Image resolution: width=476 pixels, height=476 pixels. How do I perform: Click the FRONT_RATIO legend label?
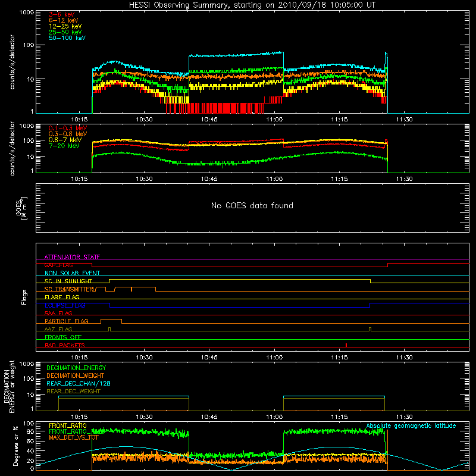[68, 425]
